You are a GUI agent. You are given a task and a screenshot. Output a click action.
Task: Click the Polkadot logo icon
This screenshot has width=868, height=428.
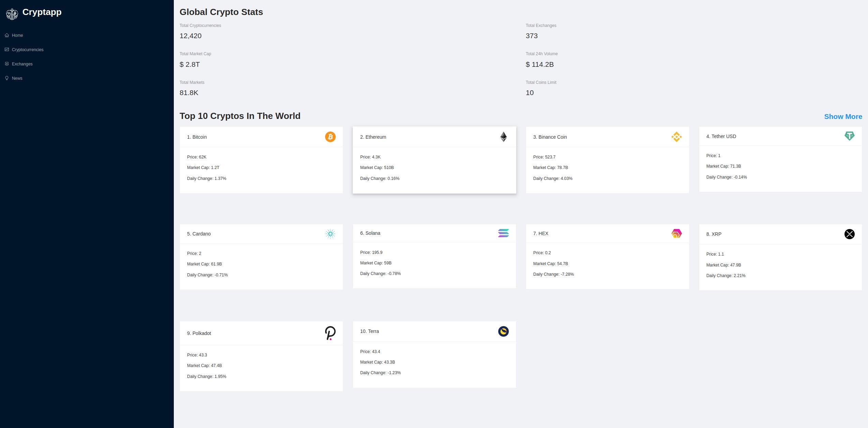[x=330, y=333]
